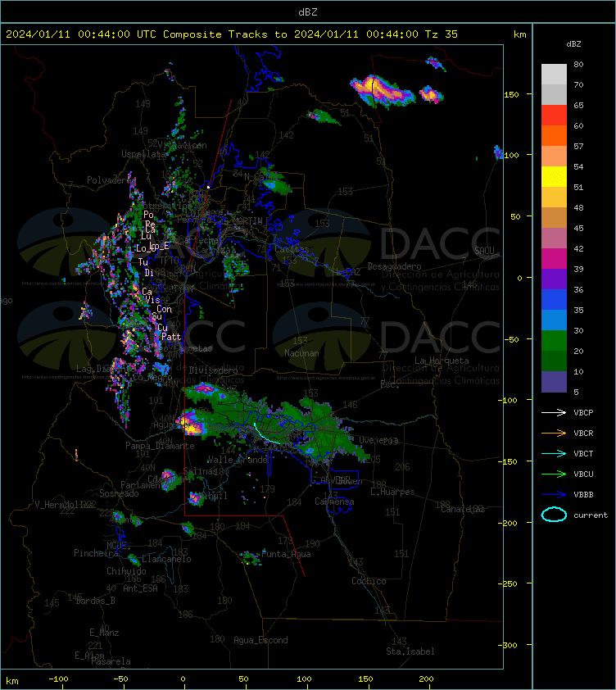616x690 pixels.
Task: Pick the magenta swatch below 42 dBZ
Action: pos(554,258)
